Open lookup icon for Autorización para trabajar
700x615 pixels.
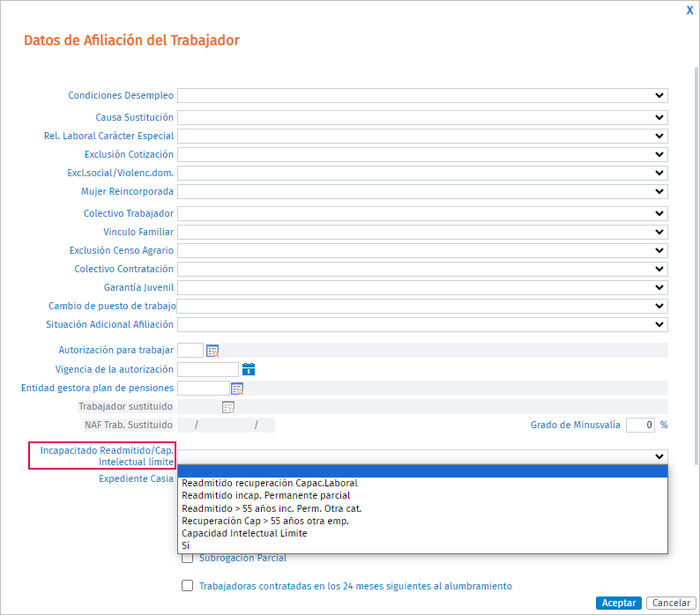point(212,351)
